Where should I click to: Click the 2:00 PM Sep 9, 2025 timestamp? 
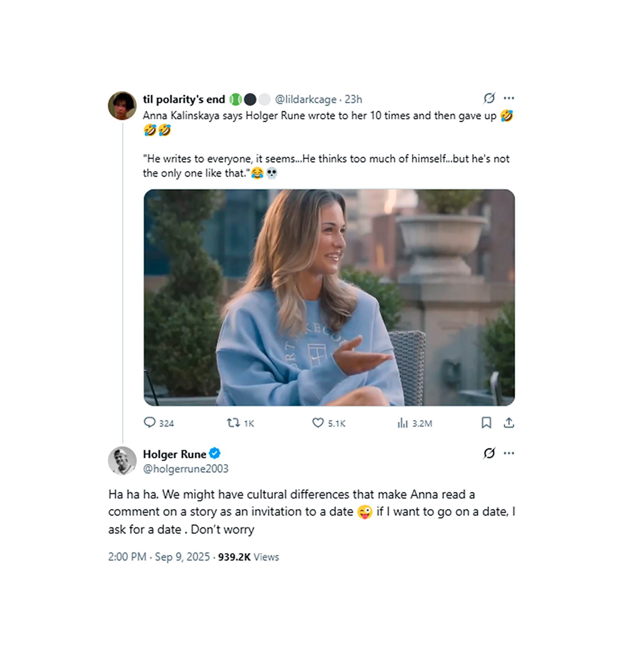pyautogui.click(x=159, y=557)
